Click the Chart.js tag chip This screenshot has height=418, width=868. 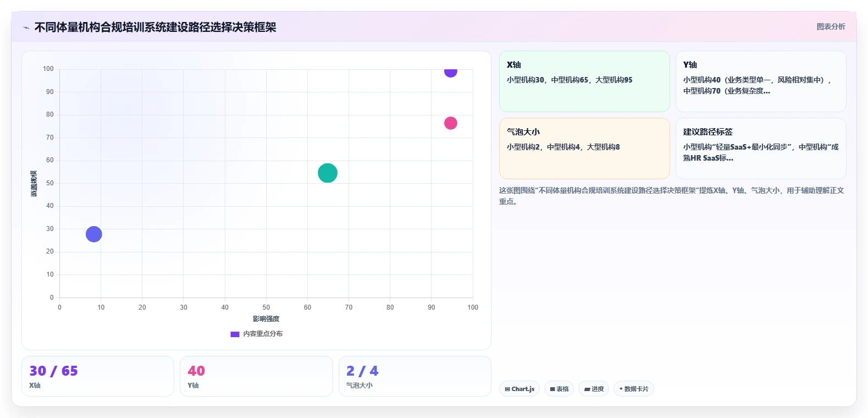point(519,389)
